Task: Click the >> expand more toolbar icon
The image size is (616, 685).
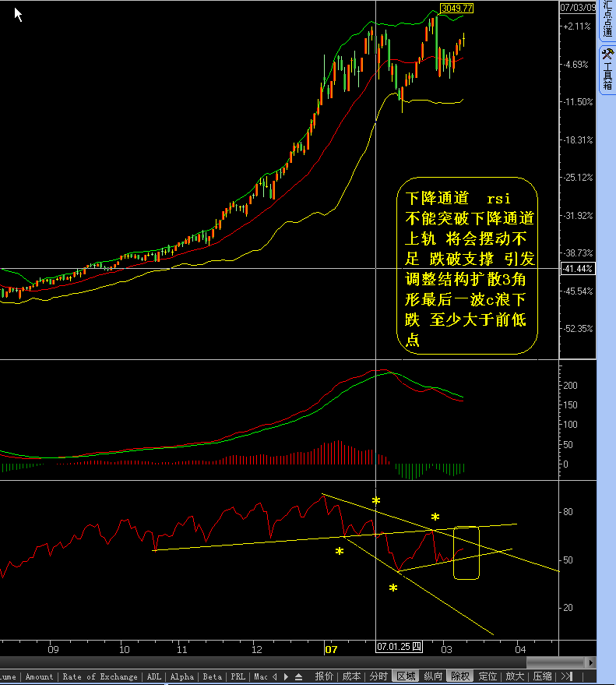Action: tap(567, 676)
